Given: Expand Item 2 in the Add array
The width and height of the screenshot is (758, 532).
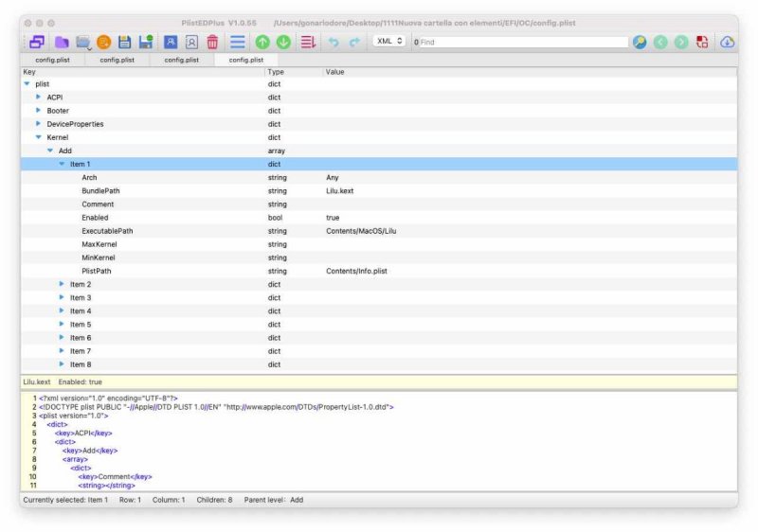Looking at the screenshot, I should [x=63, y=284].
